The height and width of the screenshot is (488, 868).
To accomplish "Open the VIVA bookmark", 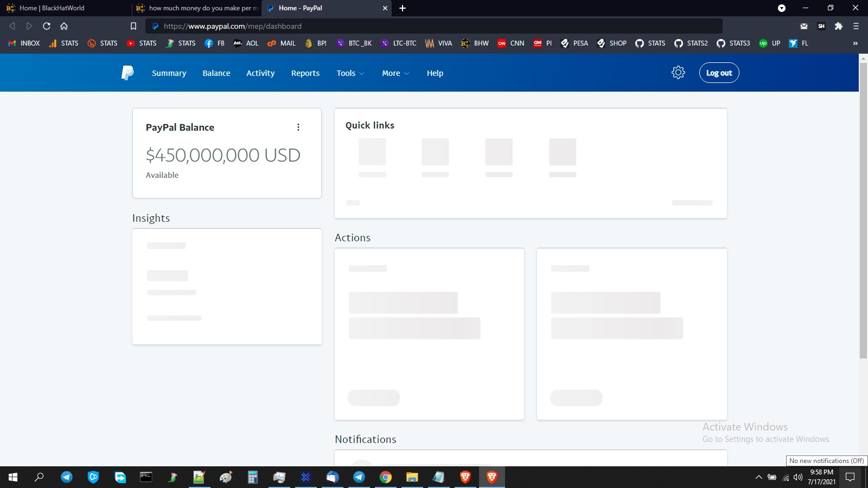I will [438, 43].
